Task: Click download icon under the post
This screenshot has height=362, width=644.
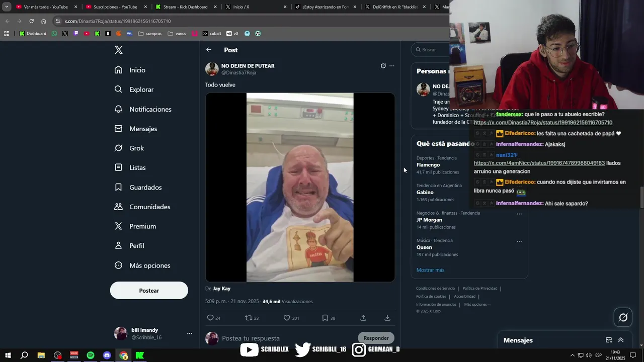Action: point(387,318)
